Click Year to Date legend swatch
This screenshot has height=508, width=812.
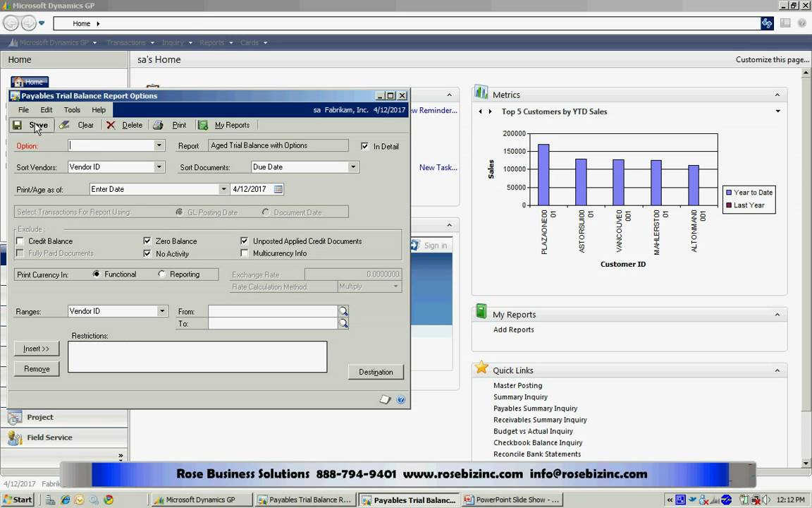pos(729,193)
